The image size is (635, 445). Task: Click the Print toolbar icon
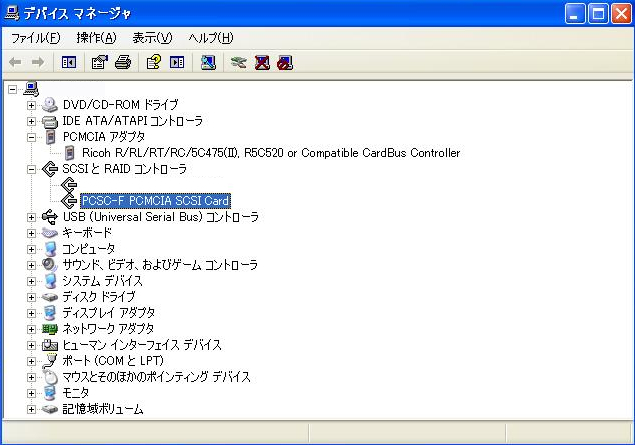[x=123, y=62]
